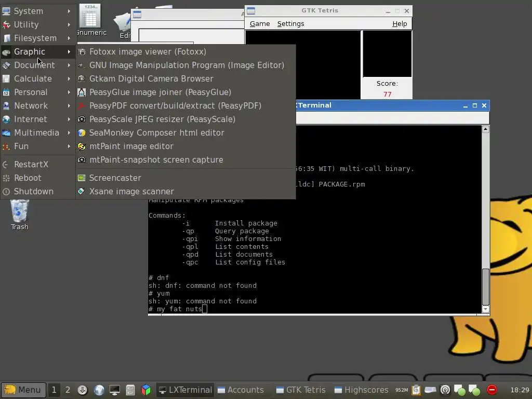
Task: Switch to the Accounts taskbar button
Action: point(241,390)
